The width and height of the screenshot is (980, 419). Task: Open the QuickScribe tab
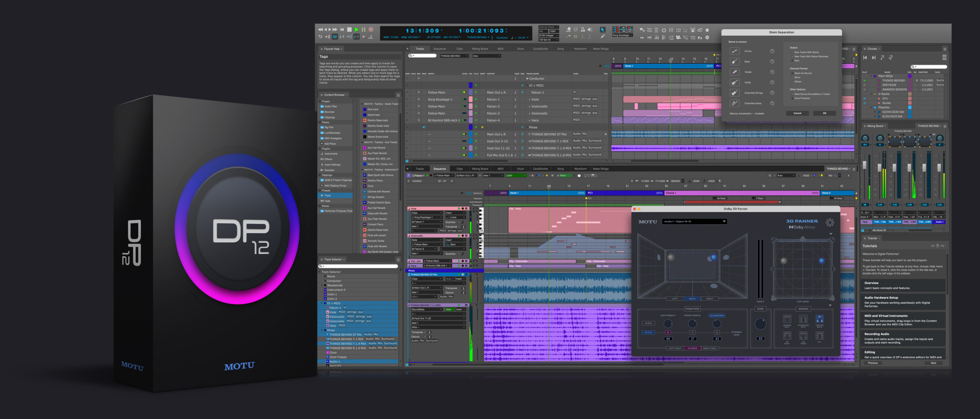(540, 49)
